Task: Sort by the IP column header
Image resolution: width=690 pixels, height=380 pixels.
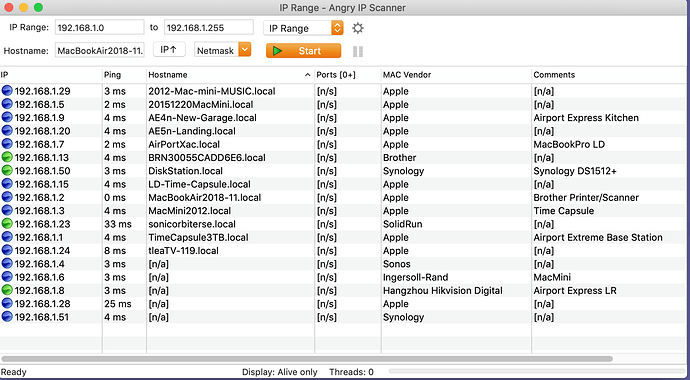Action: (x=51, y=75)
